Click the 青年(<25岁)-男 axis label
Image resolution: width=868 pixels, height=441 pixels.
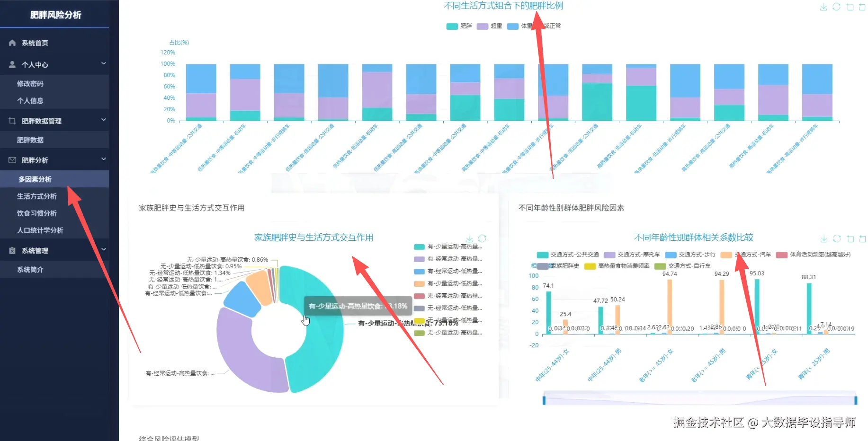click(814, 364)
